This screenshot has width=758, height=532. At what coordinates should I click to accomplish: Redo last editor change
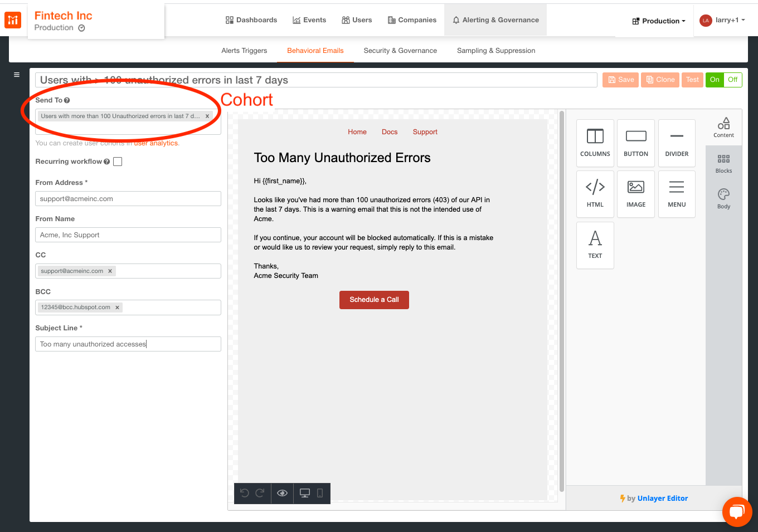click(260, 493)
